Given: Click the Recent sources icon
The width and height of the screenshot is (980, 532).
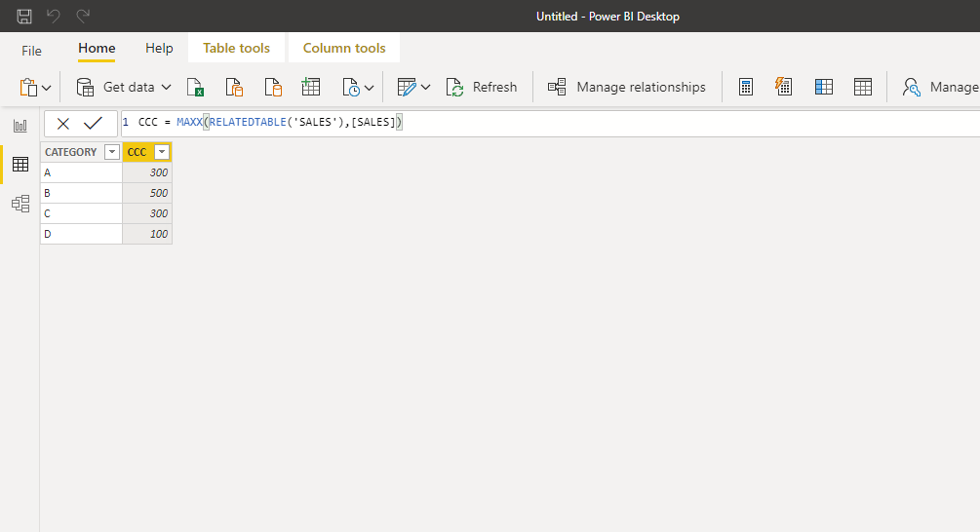Looking at the screenshot, I should pos(351,87).
